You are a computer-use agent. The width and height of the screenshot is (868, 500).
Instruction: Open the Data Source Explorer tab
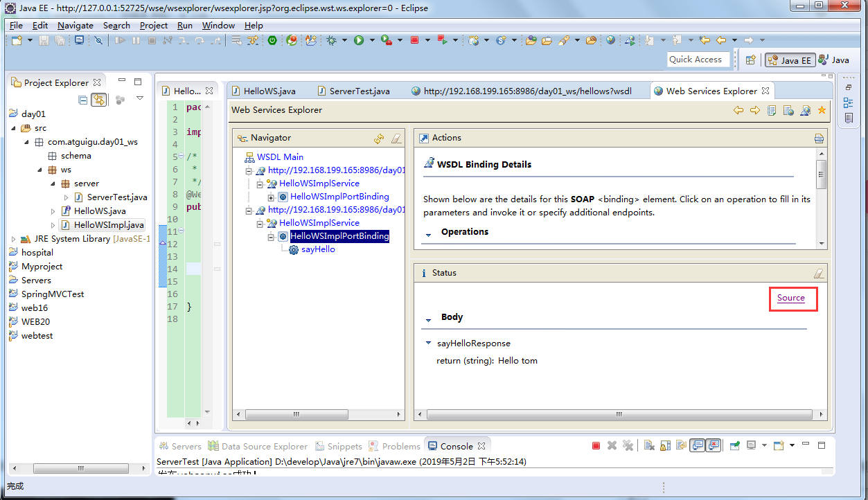tap(258, 446)
